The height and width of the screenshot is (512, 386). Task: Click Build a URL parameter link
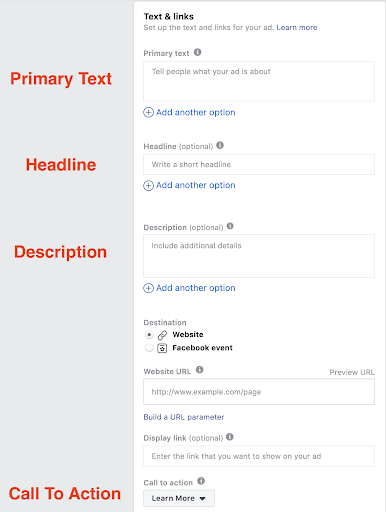[x=184, y=417]
